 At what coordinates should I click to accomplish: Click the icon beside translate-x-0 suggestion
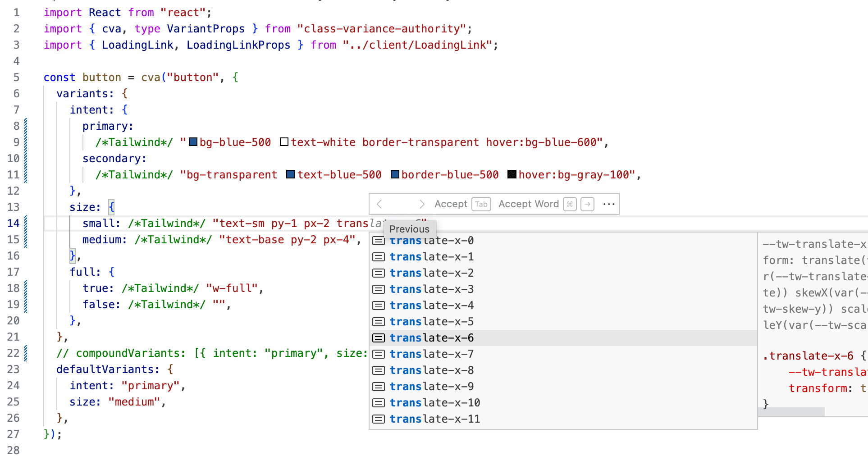(x=379, y=241)
